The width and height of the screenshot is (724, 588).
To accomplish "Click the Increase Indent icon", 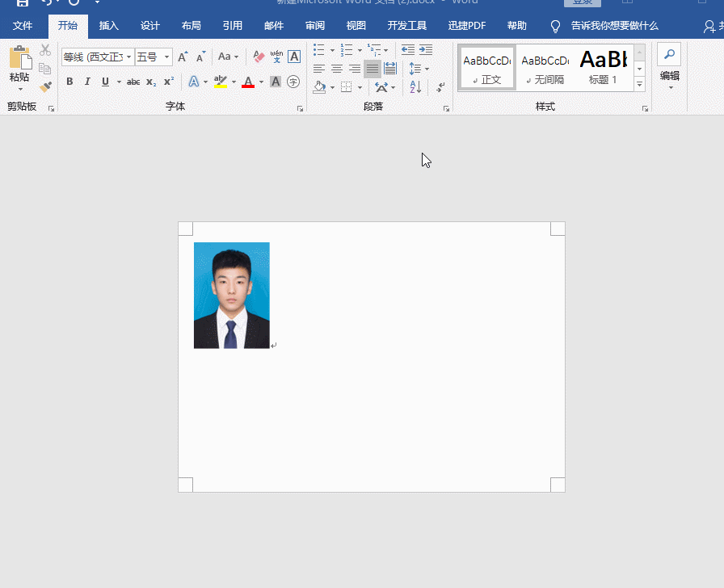I will point(426,50).
